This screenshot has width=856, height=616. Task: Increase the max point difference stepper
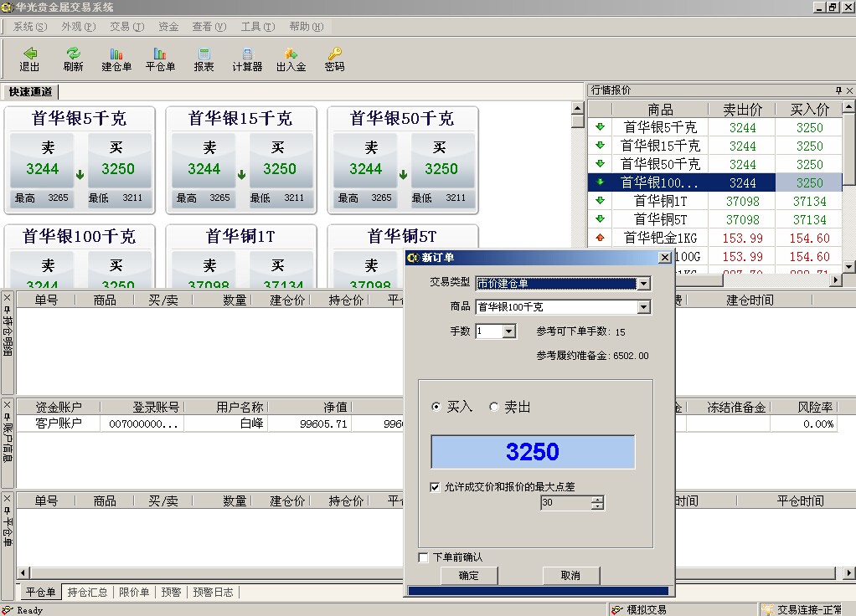[597, 499]
